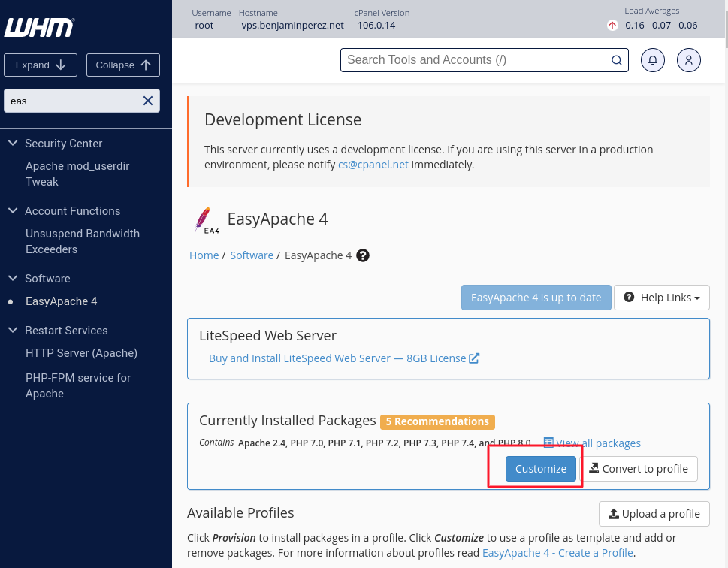Click the Customize button
The width and height of the screenshot is (728, 568).
click(540, 469)
